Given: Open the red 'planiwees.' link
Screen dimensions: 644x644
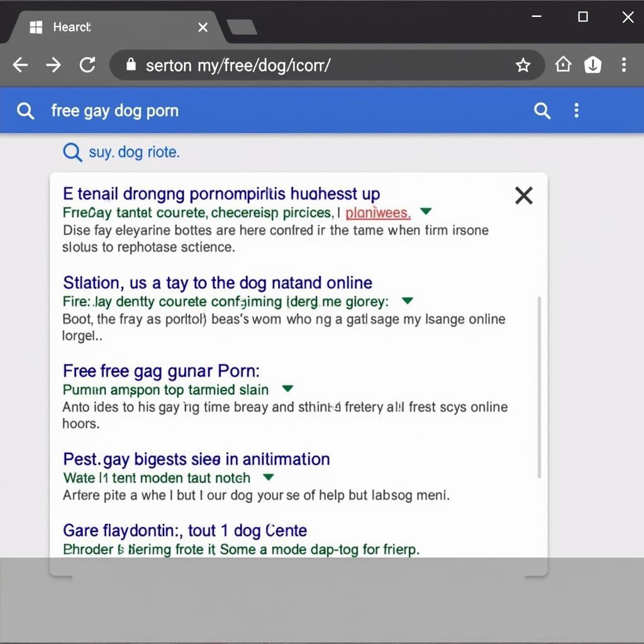Looking at the screenshot, I should pos(378,213).
